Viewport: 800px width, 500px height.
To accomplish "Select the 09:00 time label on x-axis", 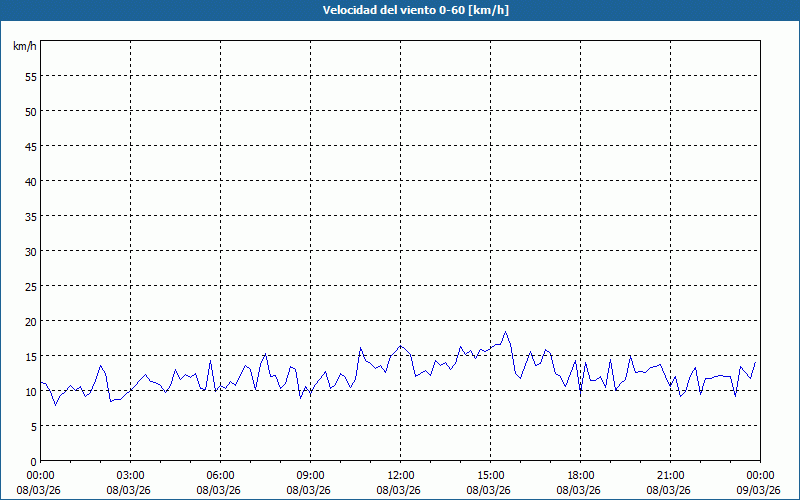I will coord(310,475).
